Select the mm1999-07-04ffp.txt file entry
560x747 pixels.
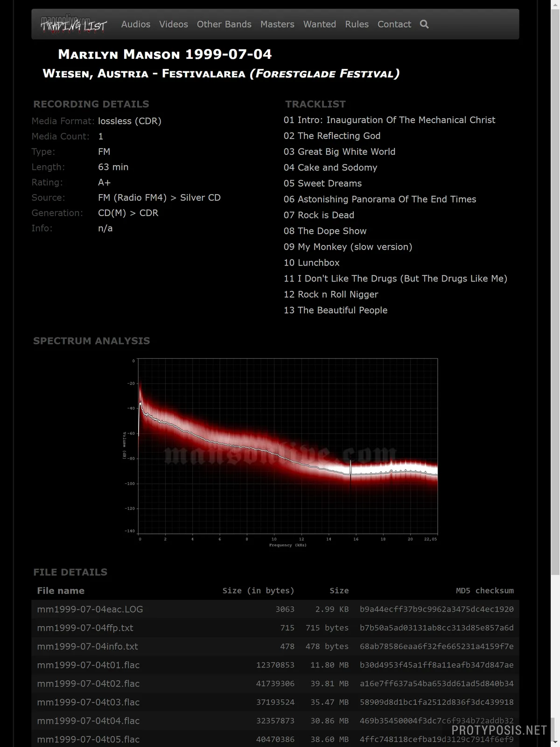point(85,628)
